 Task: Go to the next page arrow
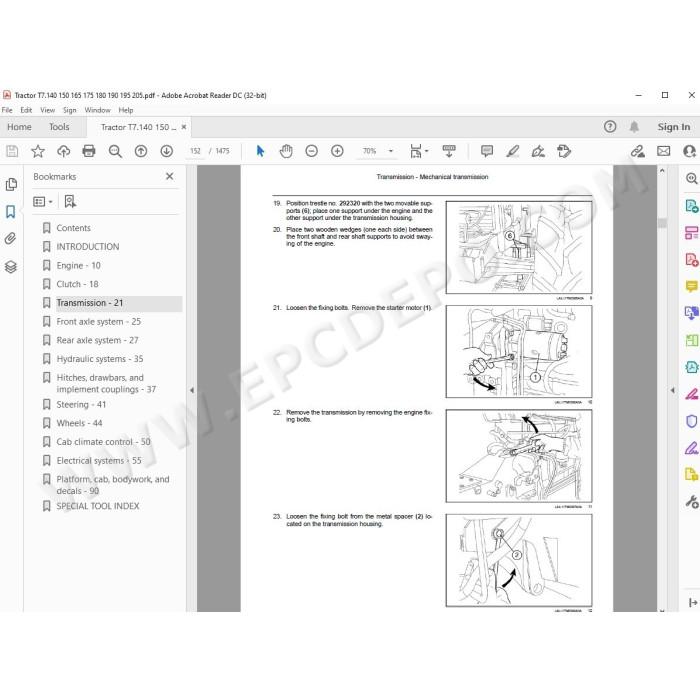pyautogui.click(x=167, y=151)
